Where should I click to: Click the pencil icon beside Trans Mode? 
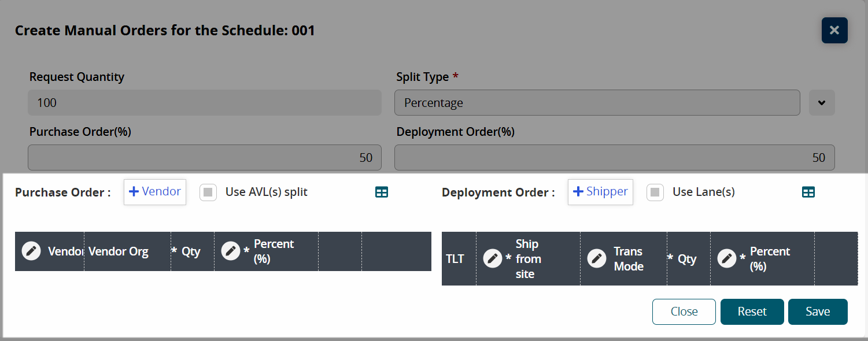tap(597, 258)
